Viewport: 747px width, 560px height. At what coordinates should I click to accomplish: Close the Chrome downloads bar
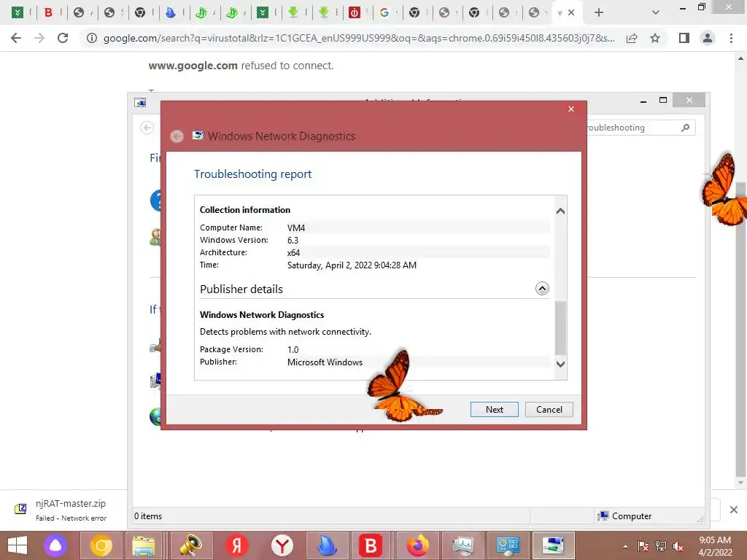(734, 510)
